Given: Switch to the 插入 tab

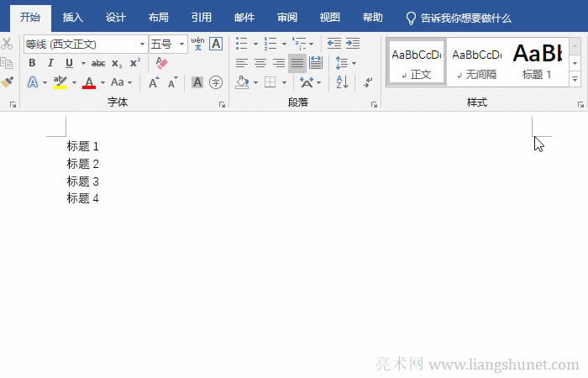Looking at the screenshot, I should click(73, 17).
